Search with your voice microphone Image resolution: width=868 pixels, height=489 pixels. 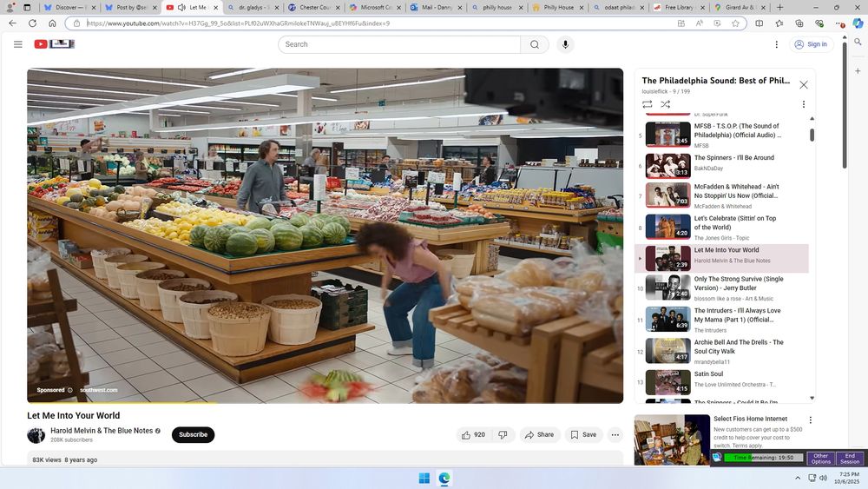565,44
